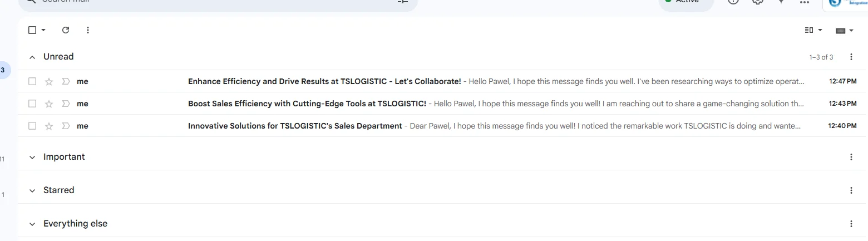Star the Boost Sales Efficiency email
Screen dimensions: 868x241
coord(49,104)
